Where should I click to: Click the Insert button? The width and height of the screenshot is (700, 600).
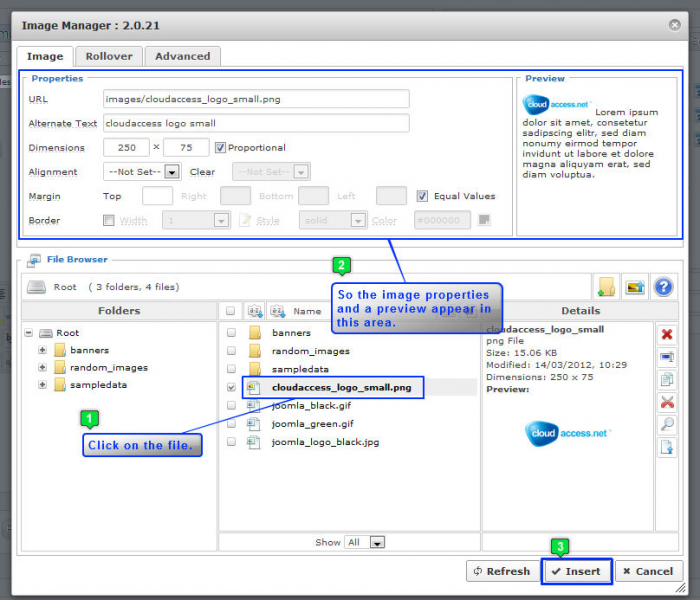pos(576,571)
